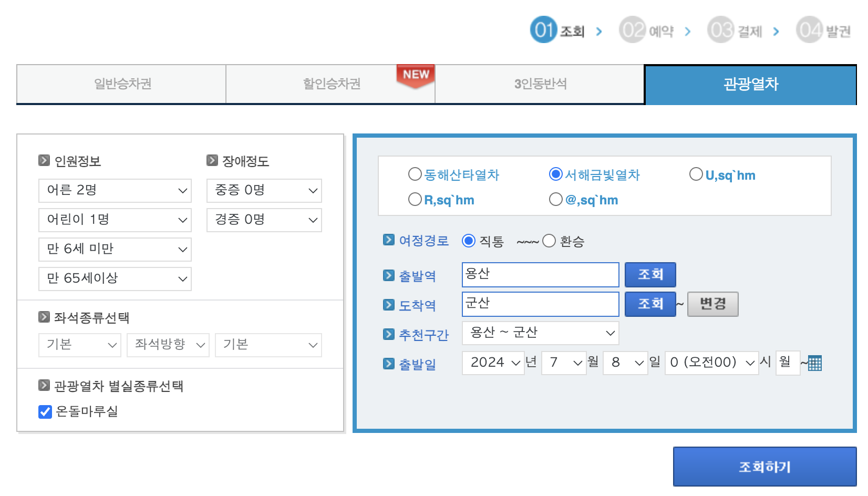
Task: Click the 출발역 departure station input field
Action: 540,274
